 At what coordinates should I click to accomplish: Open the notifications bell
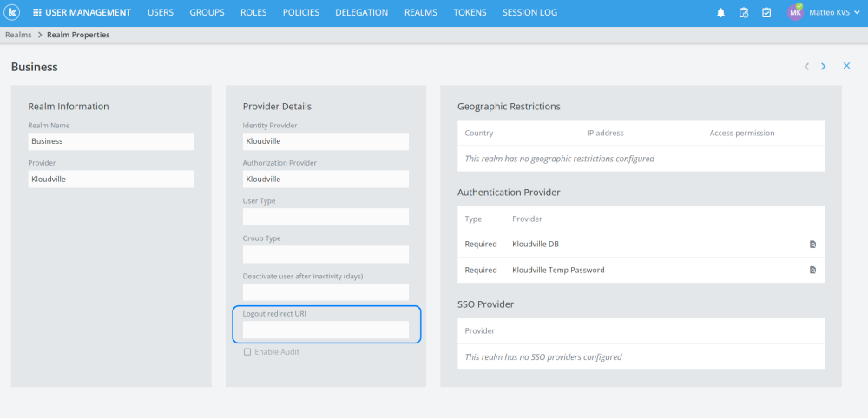point(720,13)
